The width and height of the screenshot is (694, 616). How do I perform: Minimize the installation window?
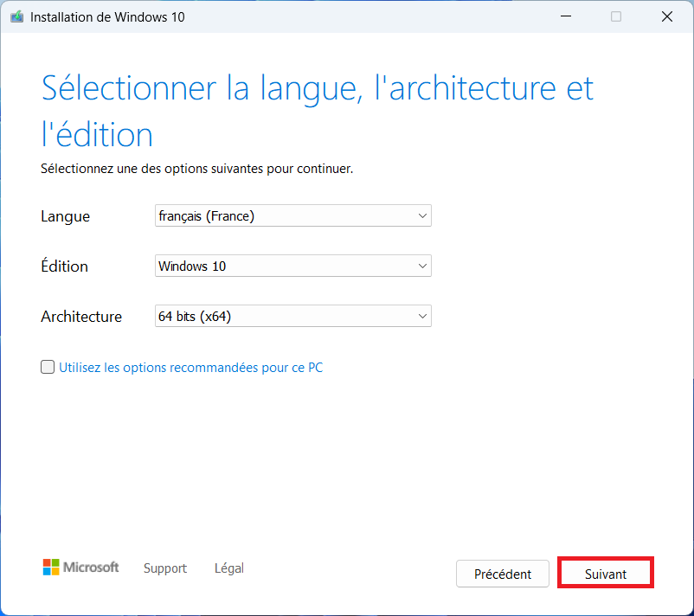point(565,16)
